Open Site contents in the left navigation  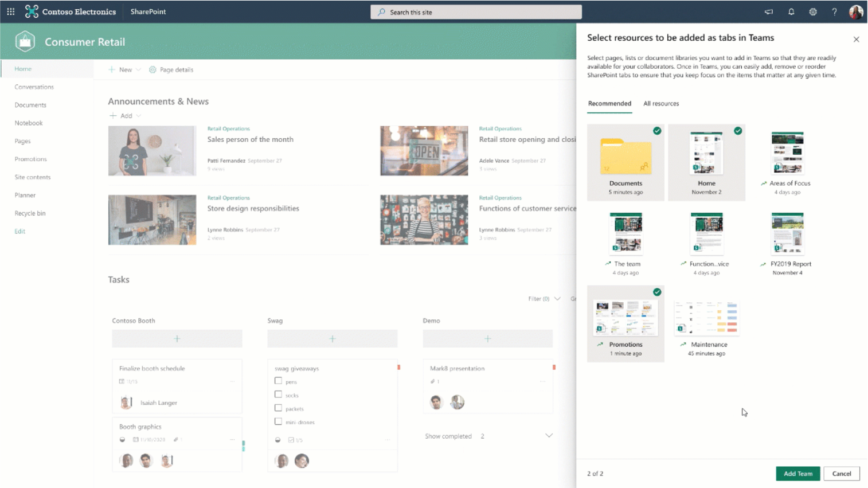(x=33, y=177)
